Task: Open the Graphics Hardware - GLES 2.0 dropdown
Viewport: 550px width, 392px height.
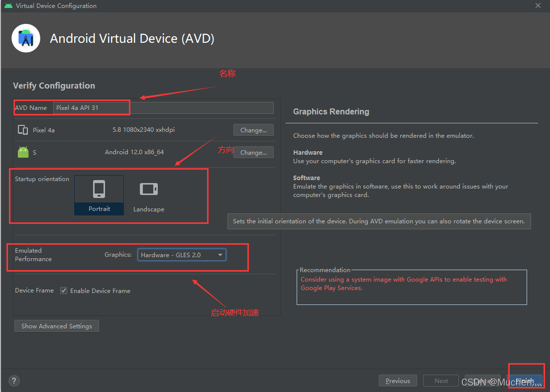Action: click(x=182, y=255)
